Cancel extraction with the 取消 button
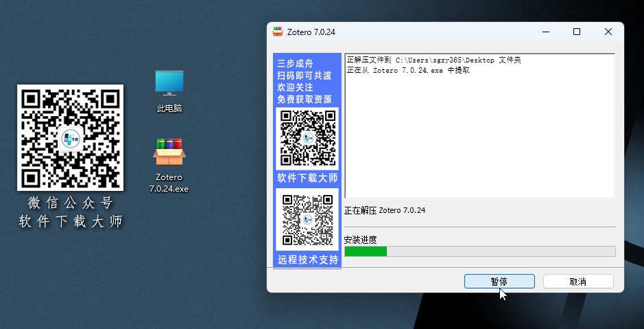 (578, 282)
